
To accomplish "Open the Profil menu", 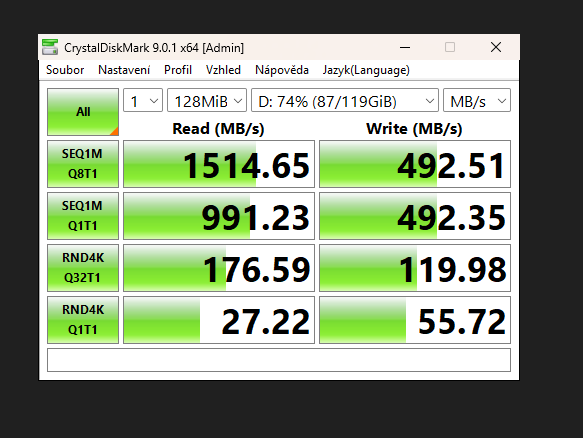I will pos(178,70).
